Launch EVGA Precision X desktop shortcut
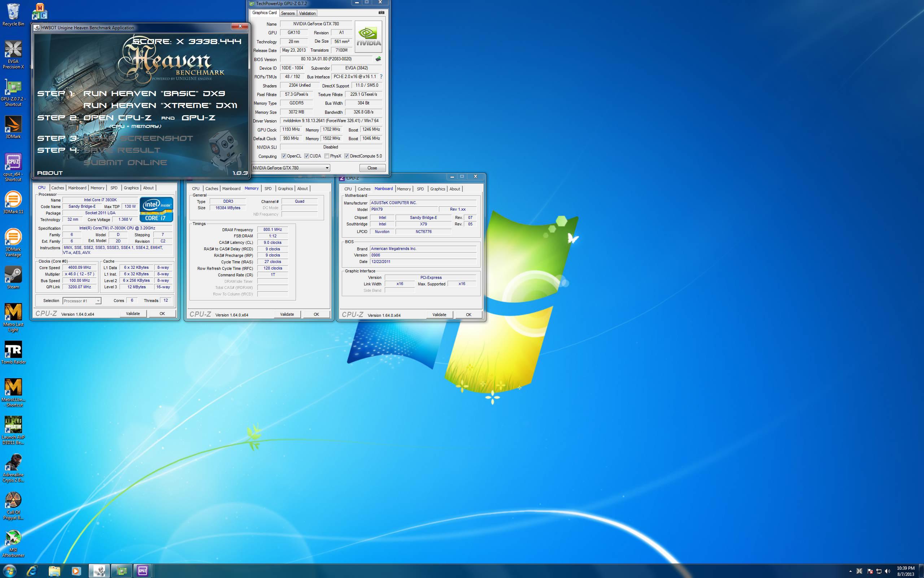 coord(13,55)
